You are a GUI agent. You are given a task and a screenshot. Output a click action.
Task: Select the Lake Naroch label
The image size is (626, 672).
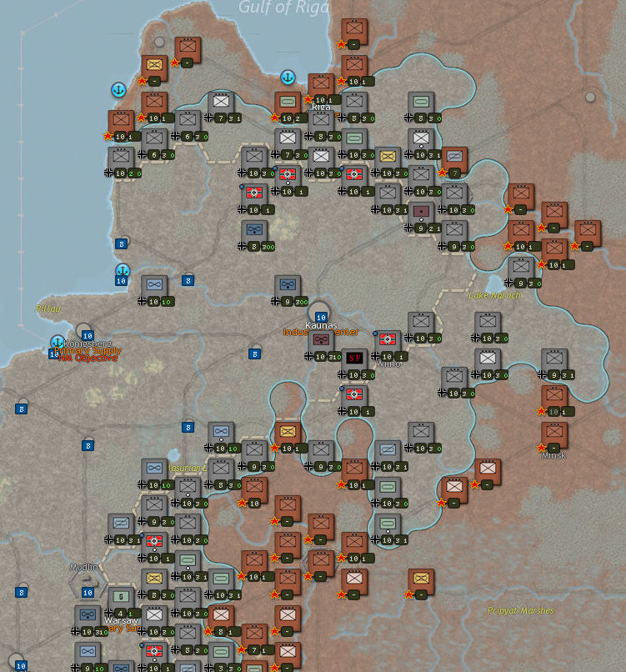click(x=495, y=295)
